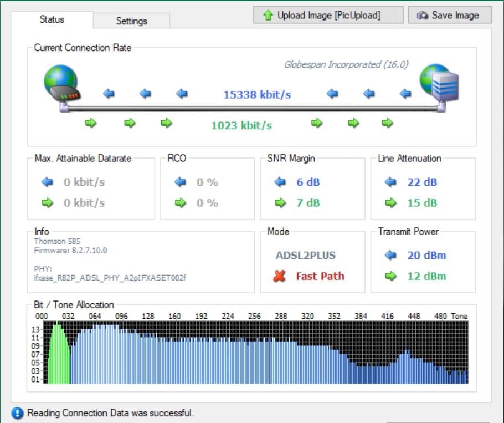The width and height of the screenshot is (504, 423).
Task: Click Globespan Incorporated (16.0) label
Action: click(346, 65)
